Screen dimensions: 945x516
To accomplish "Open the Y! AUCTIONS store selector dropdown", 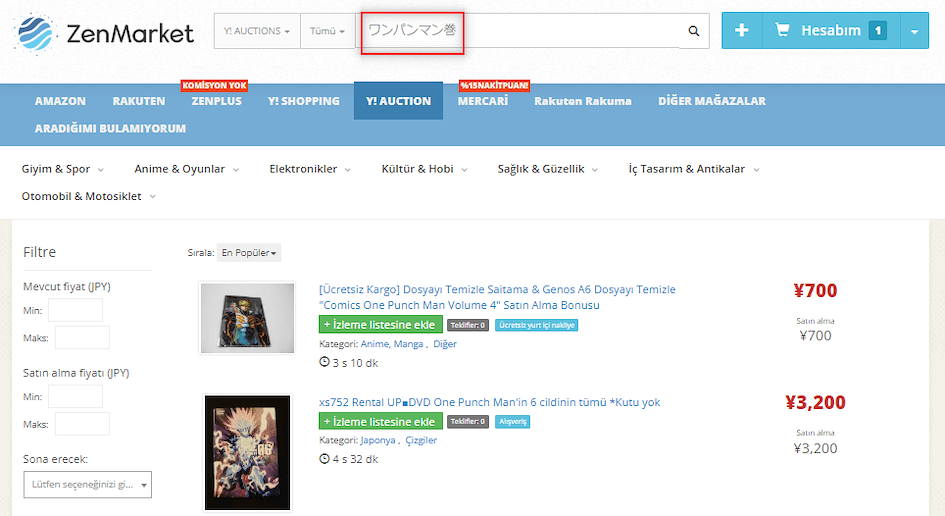I will point(257,31).
